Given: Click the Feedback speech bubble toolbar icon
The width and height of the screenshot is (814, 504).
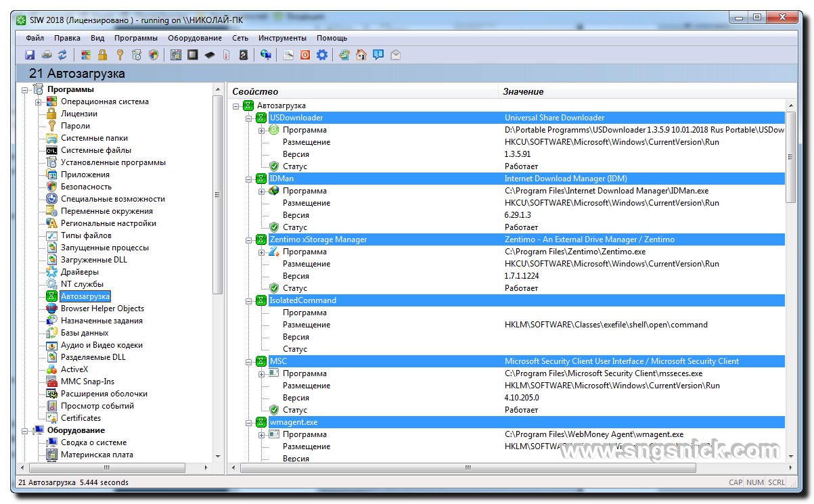Looking at the screenshot, I should 378,55.
